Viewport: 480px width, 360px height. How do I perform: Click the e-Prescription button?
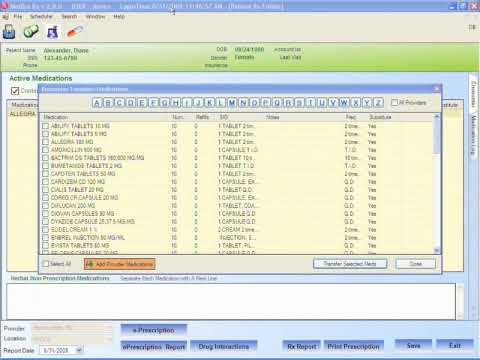point(154,330)
